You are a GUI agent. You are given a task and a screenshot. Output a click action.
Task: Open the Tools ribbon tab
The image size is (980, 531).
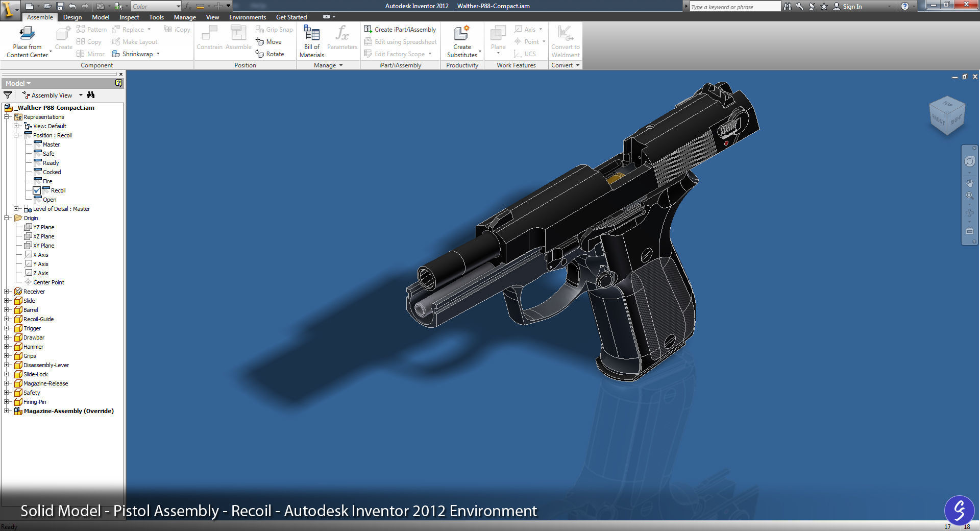coord(156,17)
